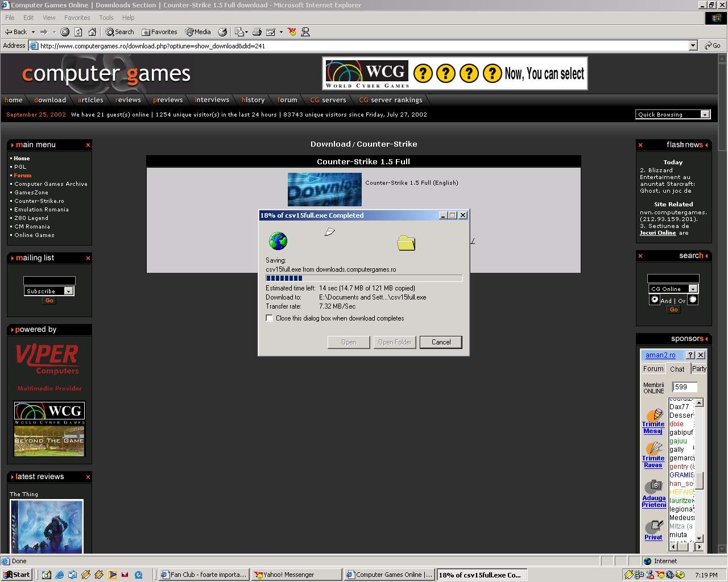Open the mailing list Subscribe dropdown
The height and width of the screenshot is (582, 728).
pos(49,291)
